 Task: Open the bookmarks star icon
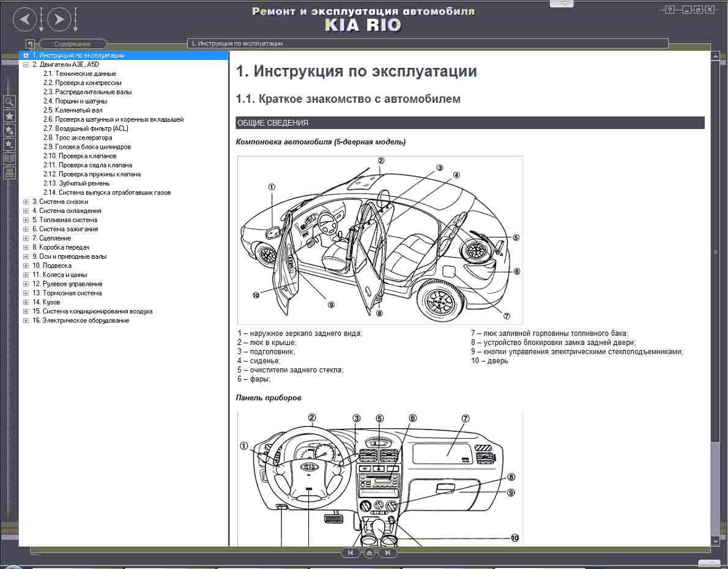coord(9,116)
